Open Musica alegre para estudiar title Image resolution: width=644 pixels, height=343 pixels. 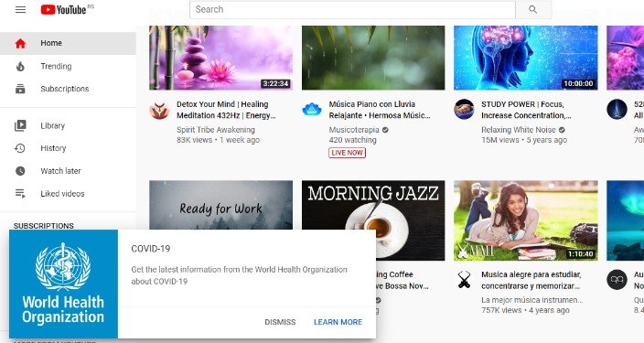[531, 280]
